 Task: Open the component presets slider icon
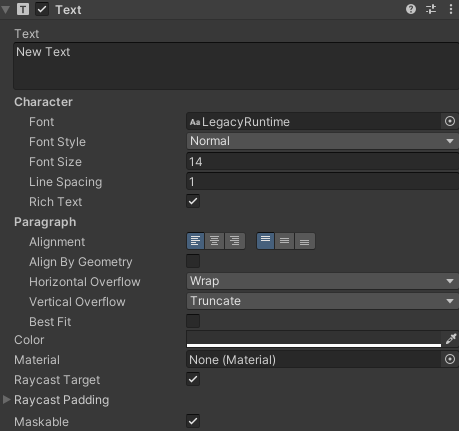click(x=431, y=9)
